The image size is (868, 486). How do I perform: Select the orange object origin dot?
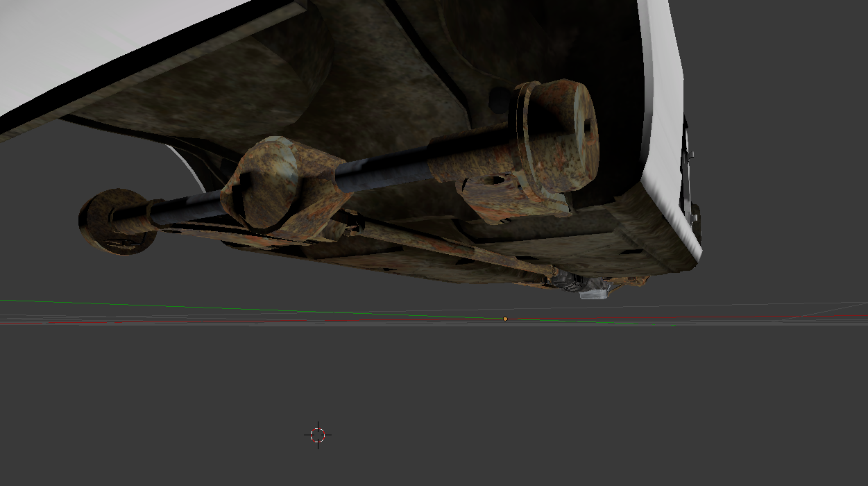[x=505, y=319]
